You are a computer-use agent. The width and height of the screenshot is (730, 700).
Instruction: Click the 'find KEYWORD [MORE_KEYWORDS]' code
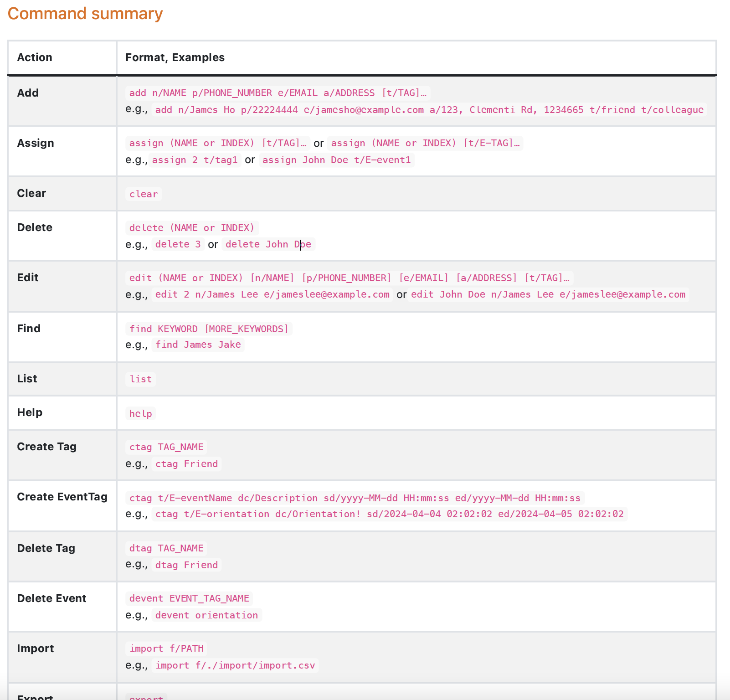(209, 329)
